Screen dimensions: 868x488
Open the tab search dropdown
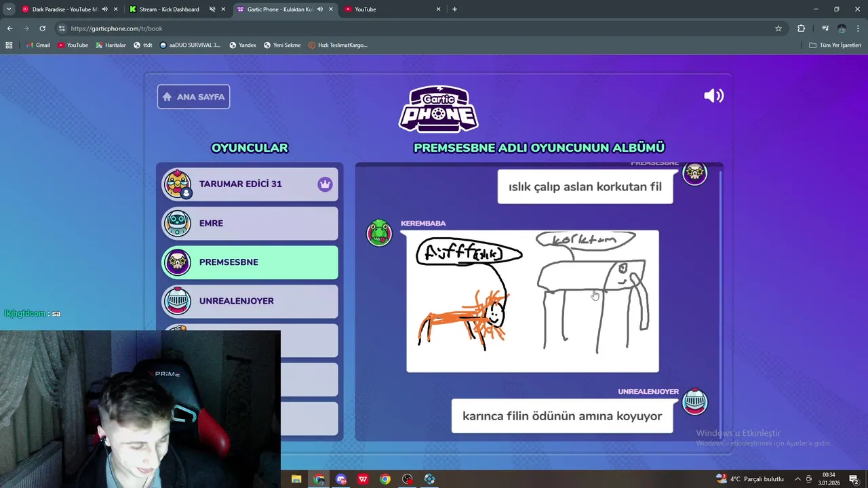point(9,9)
